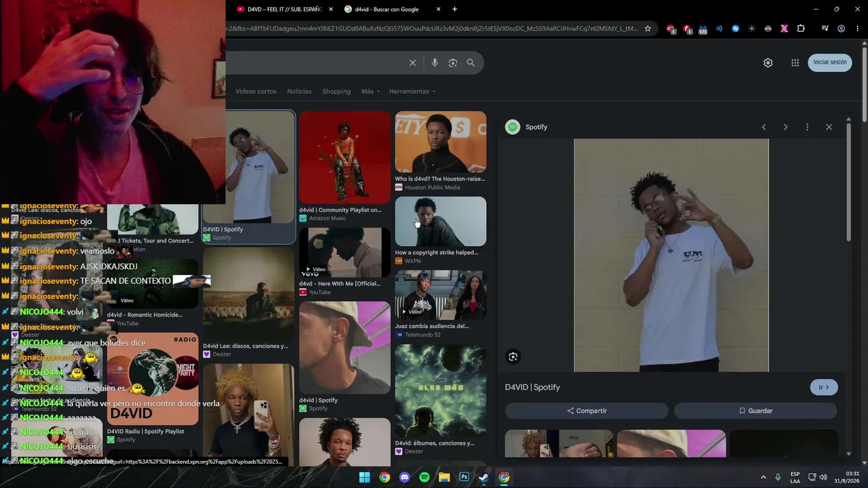Close the d4vid Google search tab

(x=438, y=9)
